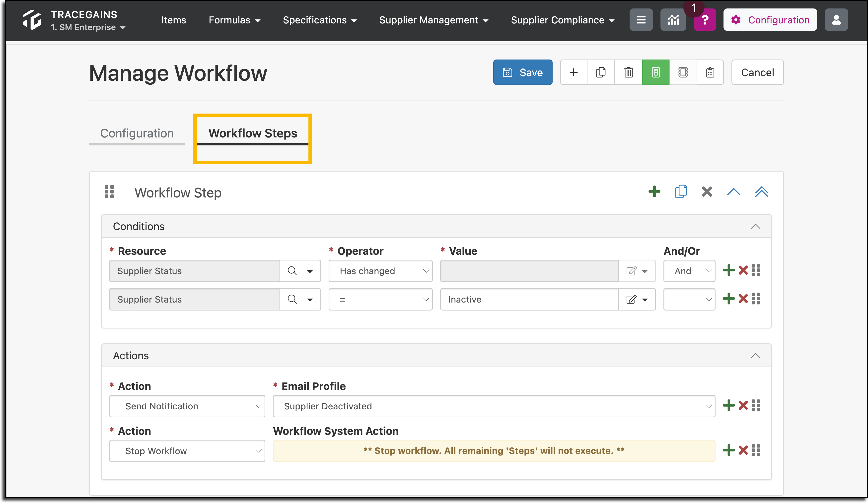Open the empty And/Or dropdown in second row
This screenshot has width=868, height=503.
coord(689,299)
